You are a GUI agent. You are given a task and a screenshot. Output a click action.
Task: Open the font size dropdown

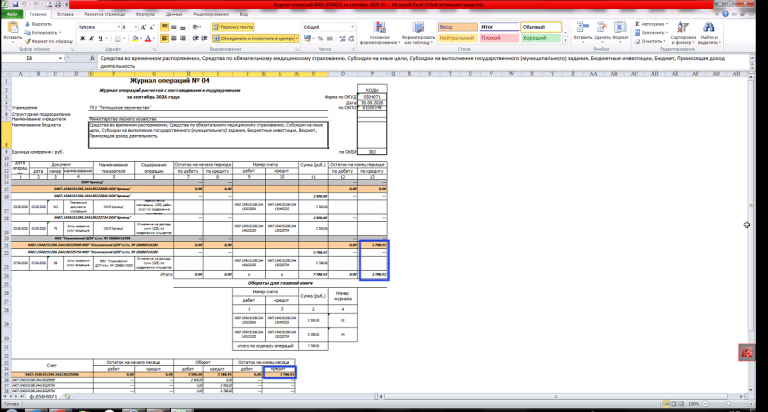point(136,27)
